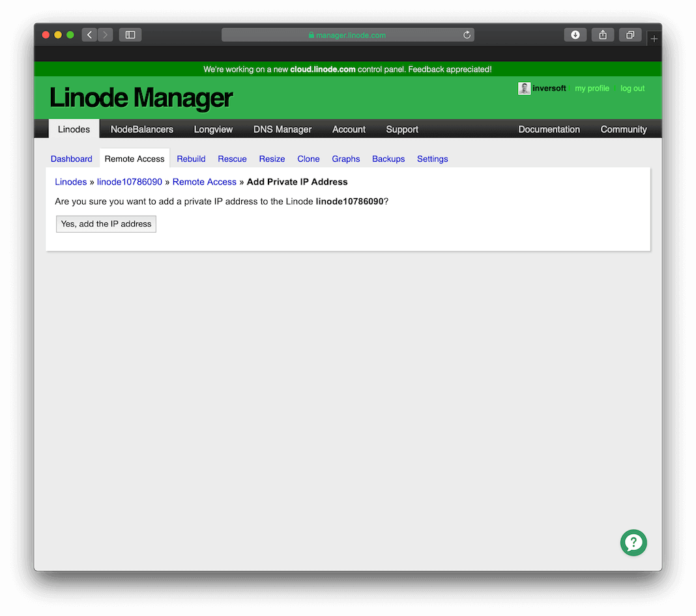Open a new tab with plus icon
Viewport: 696px width, 616px height.
(654, 39)
